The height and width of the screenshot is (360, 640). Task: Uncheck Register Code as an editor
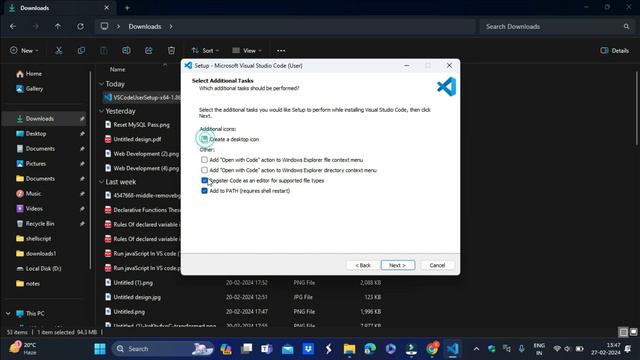pos(204,180)
